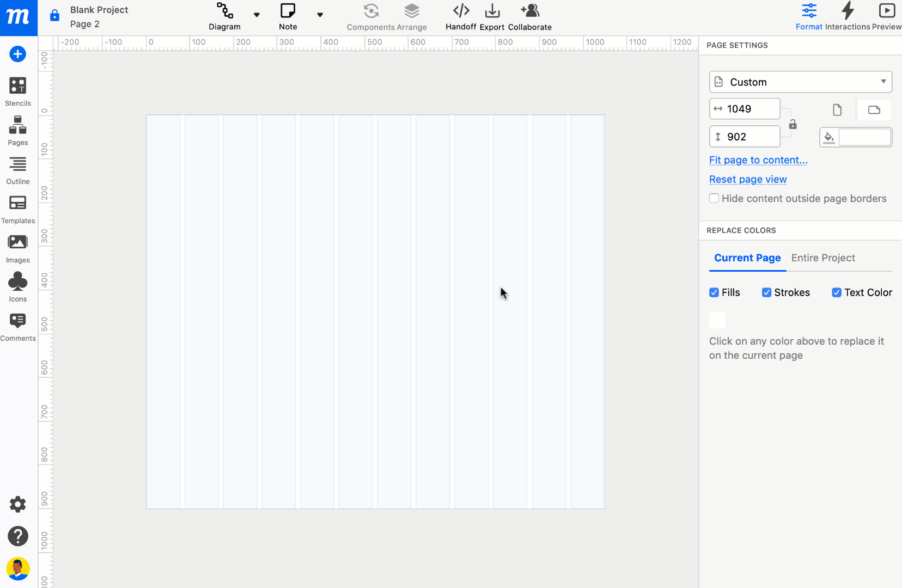Open the help question mark
Screen dimensions: 902x588
click(x=18, y=536)
